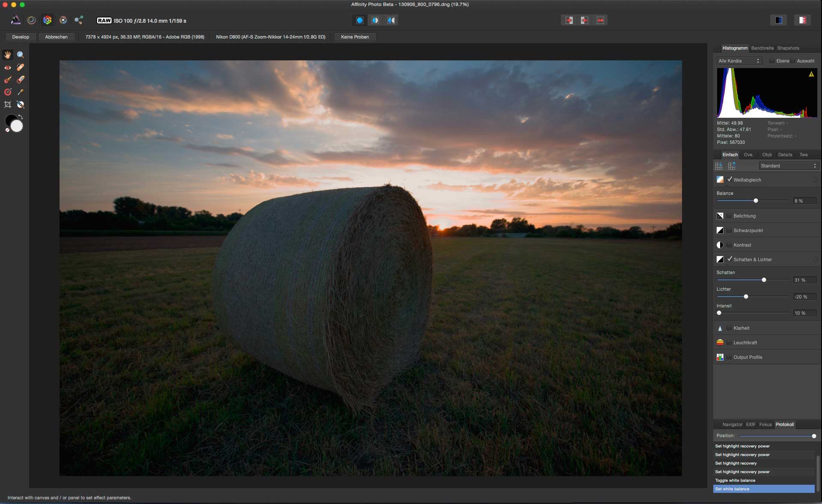The image size is (822, 504).
Task: Switch to the Details tab
Action: coord(785,155)
